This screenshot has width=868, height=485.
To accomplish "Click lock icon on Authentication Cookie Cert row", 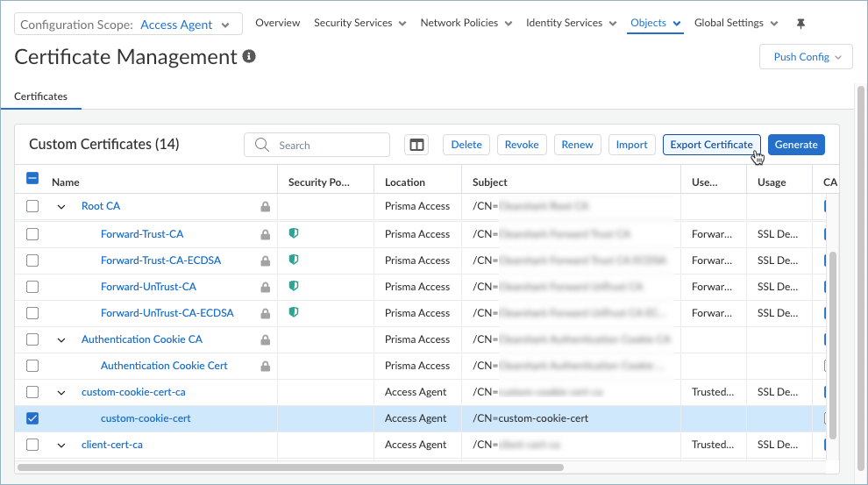I will click(x=265, y=366).
